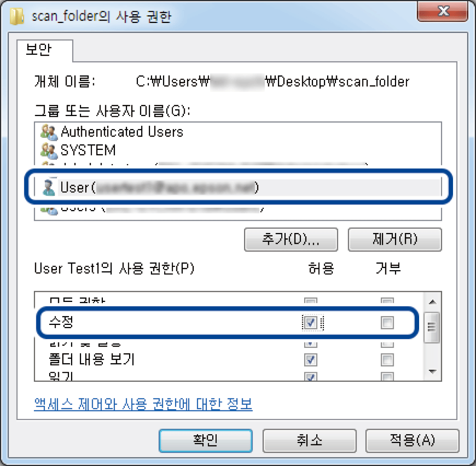The image size is (476, 466).
Task: Toggle the Deny checkbox for 수정
Action: [x=387, y=322]
